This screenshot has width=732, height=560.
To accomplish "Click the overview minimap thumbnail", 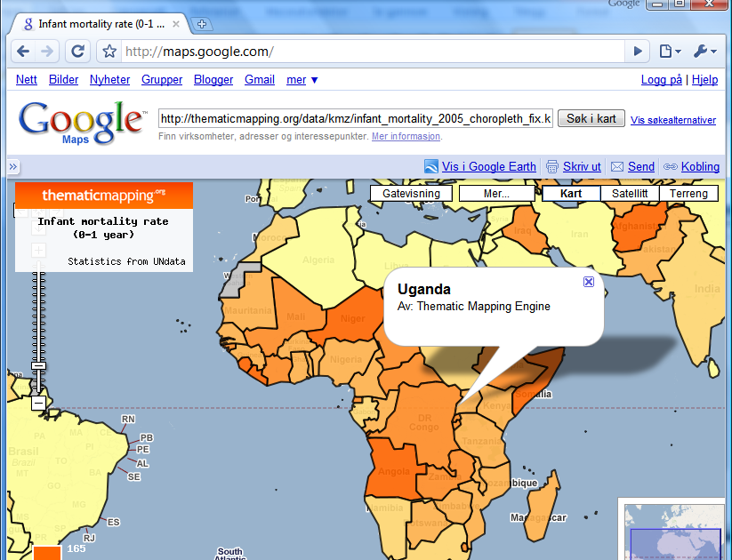I will tap(674, 531).
